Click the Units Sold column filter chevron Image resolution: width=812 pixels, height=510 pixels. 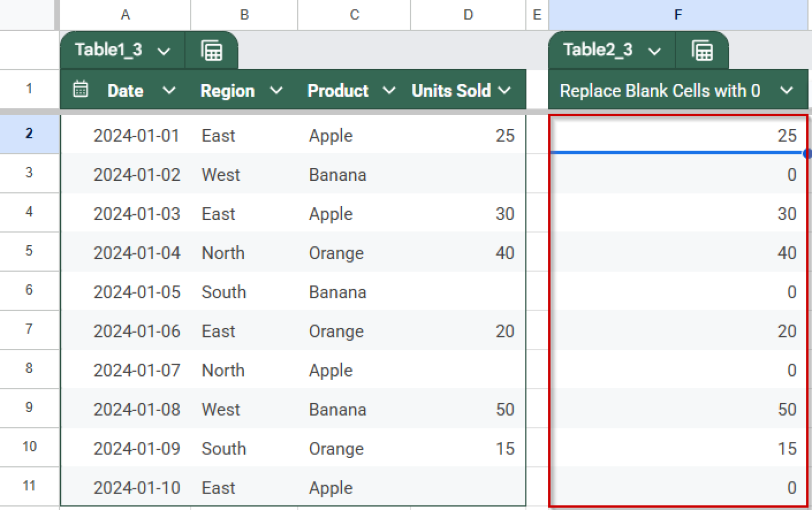(505, 90)
